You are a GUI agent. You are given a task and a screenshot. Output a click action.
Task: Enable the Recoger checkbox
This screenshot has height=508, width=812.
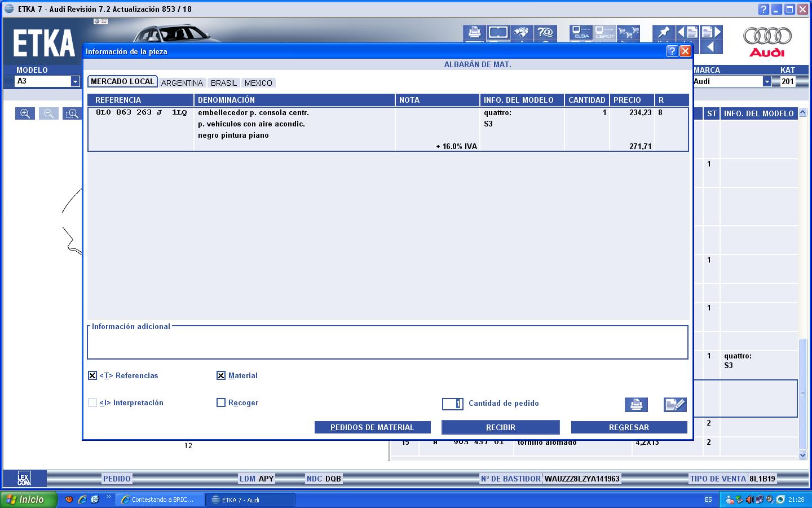221,402
